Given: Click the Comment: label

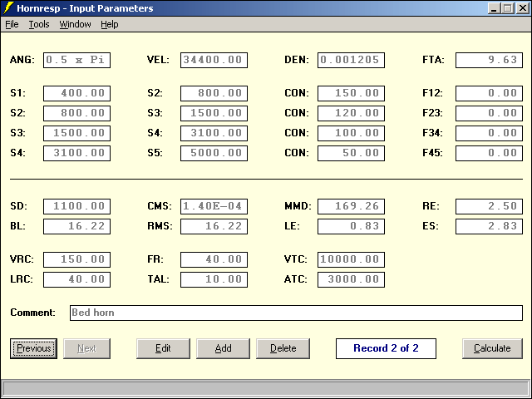Looking at the screenshot, I should pos(32,313).
